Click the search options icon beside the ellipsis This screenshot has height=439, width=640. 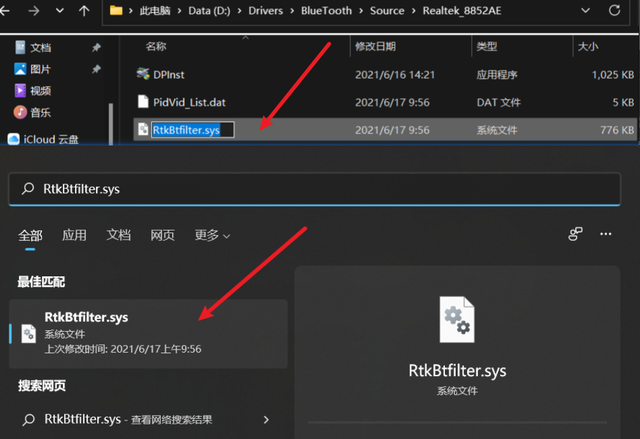(575, 234)
